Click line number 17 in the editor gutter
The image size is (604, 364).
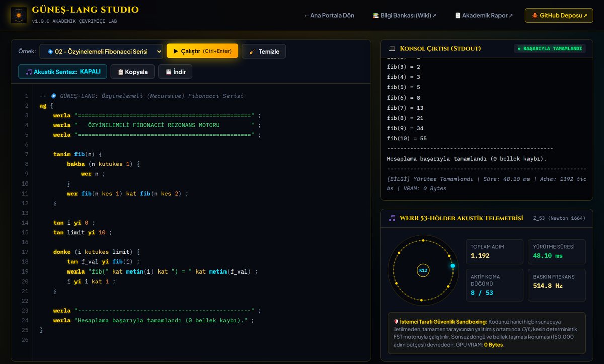[x=25, y=252]
